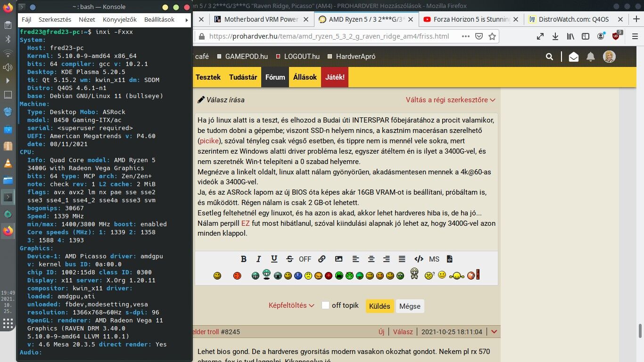Open the EZ link in reply text
The image size is (644, 362).
(246, 223)
